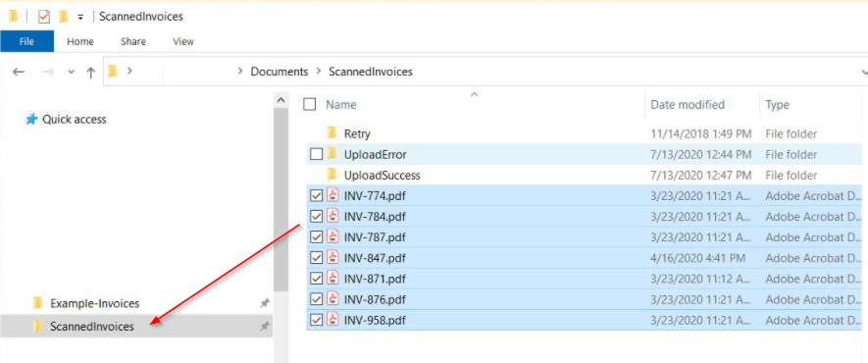Select Documents in the address path
Image resolution: width=868 pixels, height=363 pixels.
click(279, 72)
